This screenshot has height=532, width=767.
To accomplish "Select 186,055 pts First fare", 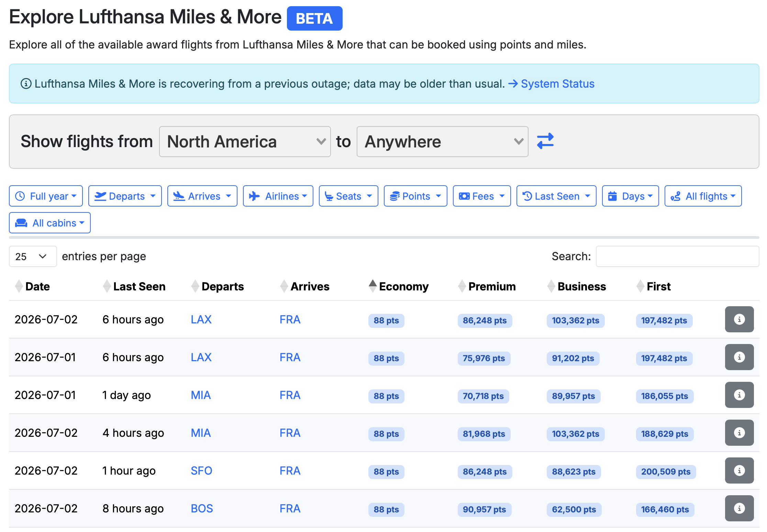I will click(x=665, y=396).
